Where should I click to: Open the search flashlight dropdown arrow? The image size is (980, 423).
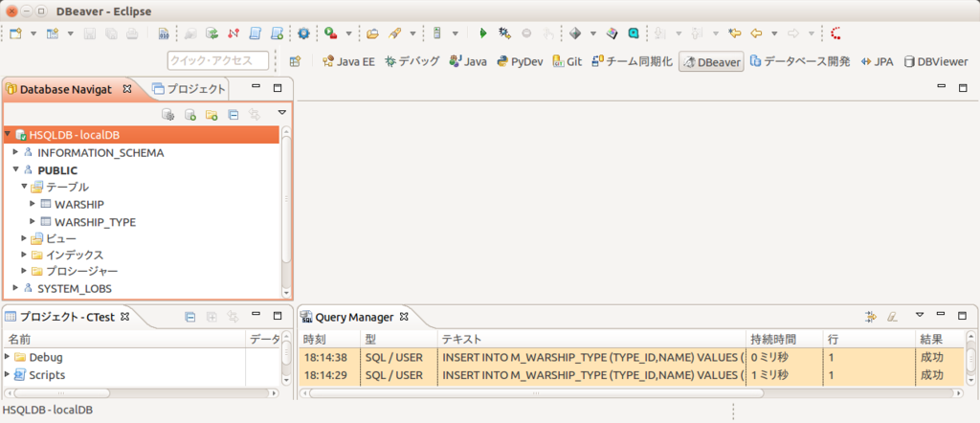coord(412,33)
